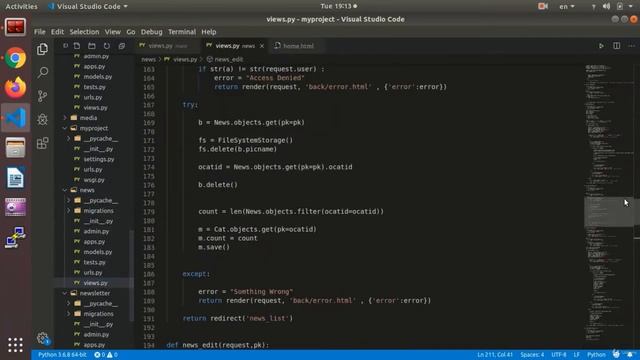Image resolution: width=640 pixels, height=360 pixels.
Task: Open the Debug menu
Action: [x=151, y=32]
